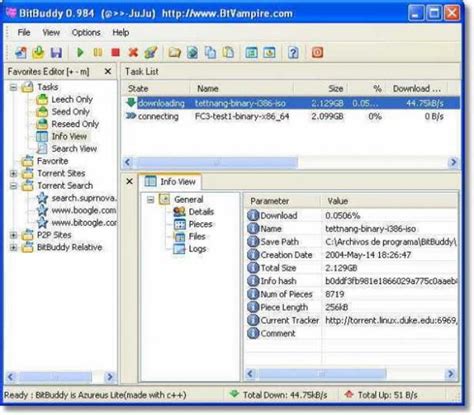Viewport: 474px width, 415px height.
Task: Click the globe page toolbar icon
Action: [x=192, y=52]
